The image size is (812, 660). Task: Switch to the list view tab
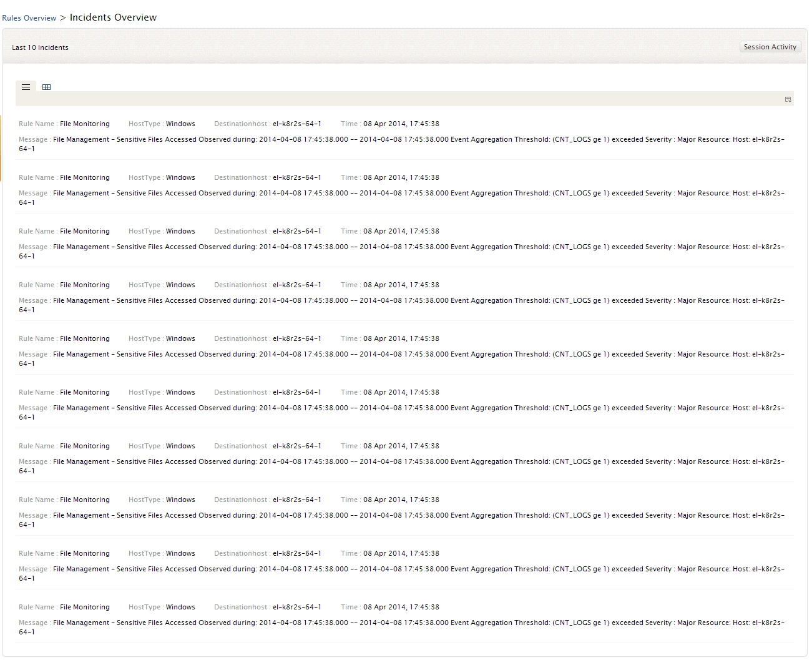26,87
